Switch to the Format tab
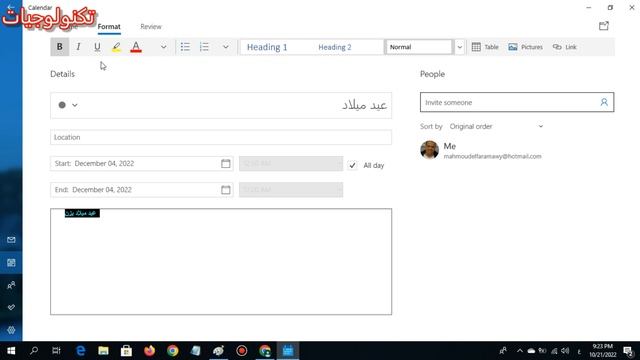The width and height of the screenshot is (640, 360). click(109, 27)
